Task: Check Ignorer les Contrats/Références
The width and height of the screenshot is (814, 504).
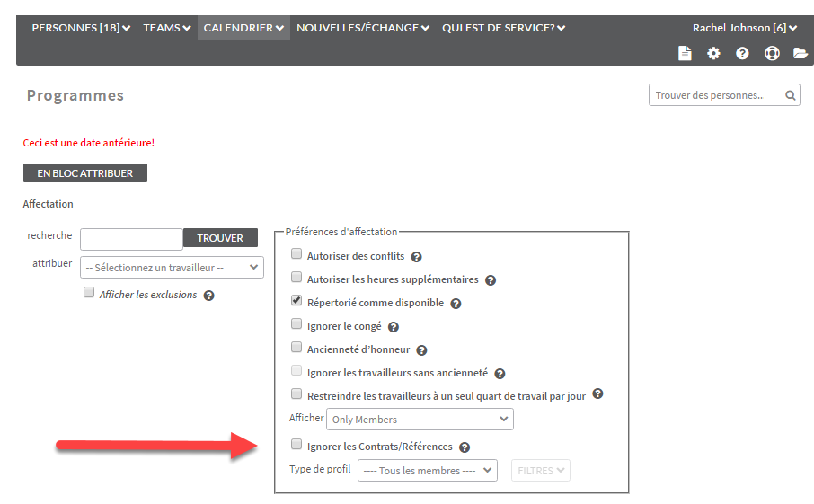Action: (296, 444)
